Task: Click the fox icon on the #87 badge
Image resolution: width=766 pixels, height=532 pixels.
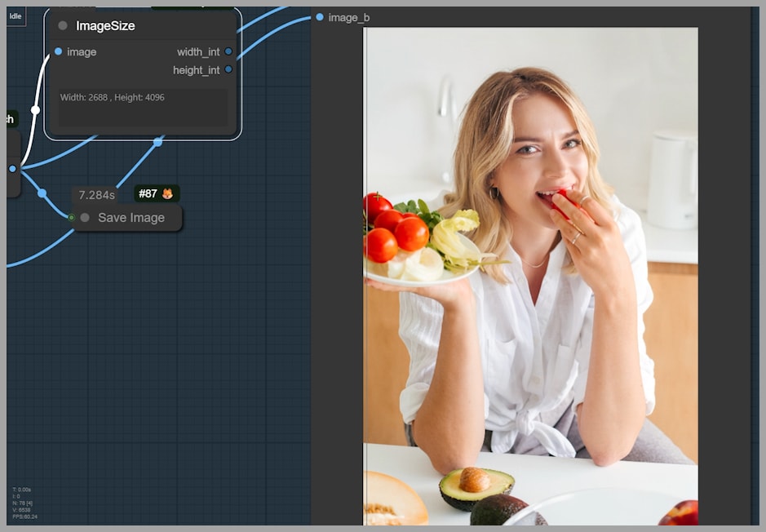Action: click(x=167, y=194)
